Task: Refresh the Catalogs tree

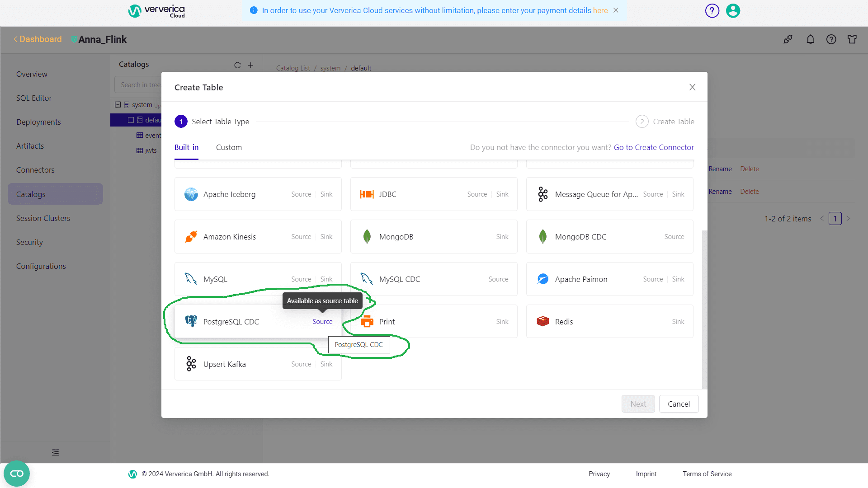Action: [237, 65]
